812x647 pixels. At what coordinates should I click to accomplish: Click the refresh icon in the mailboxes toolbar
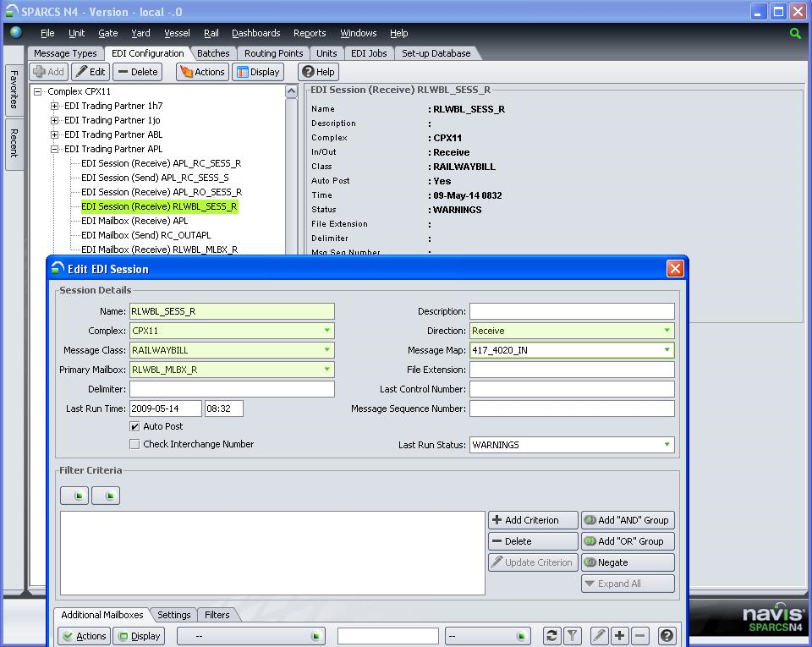coord(552,636)
